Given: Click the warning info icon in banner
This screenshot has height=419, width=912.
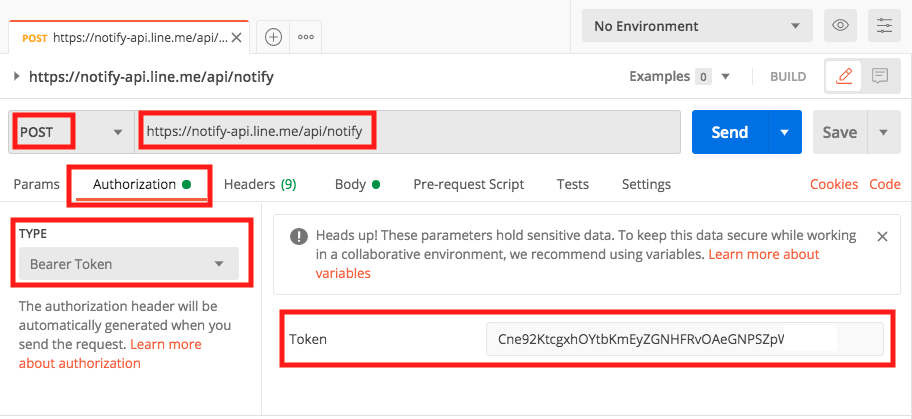Looking at the screenshot, I should [298, 237].
